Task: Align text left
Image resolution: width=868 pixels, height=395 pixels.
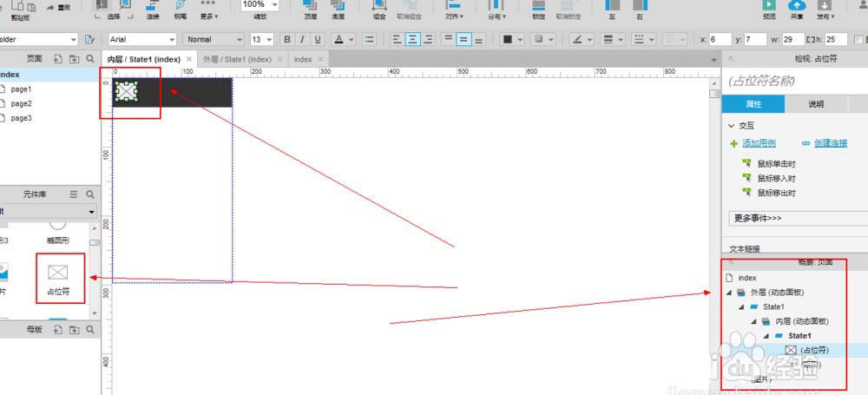Action: coord(397,39)
